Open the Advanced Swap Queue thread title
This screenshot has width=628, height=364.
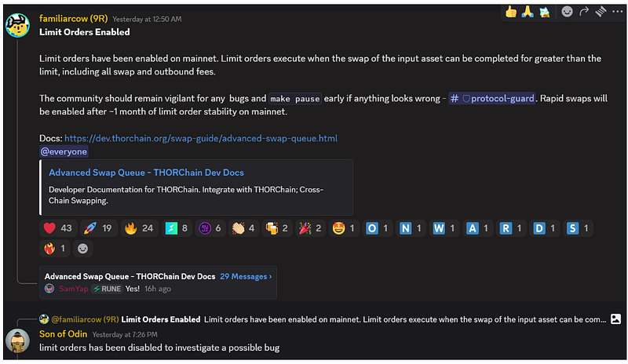tap(130, 276)
